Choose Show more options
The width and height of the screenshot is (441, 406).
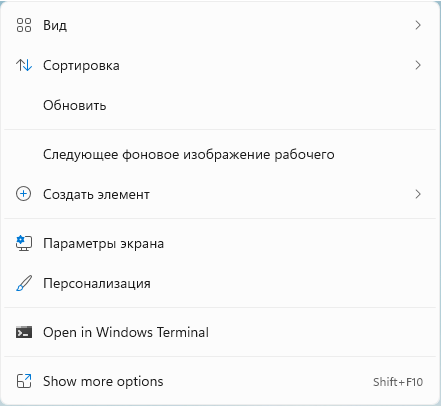[220, 381]
